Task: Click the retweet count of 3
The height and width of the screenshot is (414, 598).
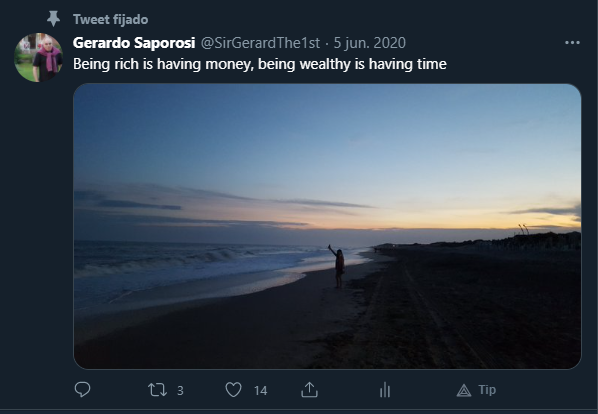Action: point(180,390)
